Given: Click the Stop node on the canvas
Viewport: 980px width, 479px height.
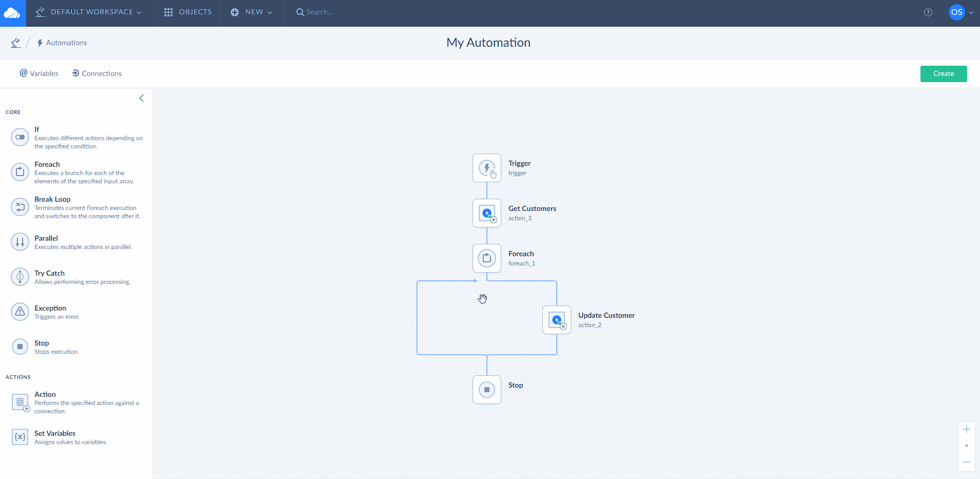Looking at the screenshot, I should pos(487,390).
